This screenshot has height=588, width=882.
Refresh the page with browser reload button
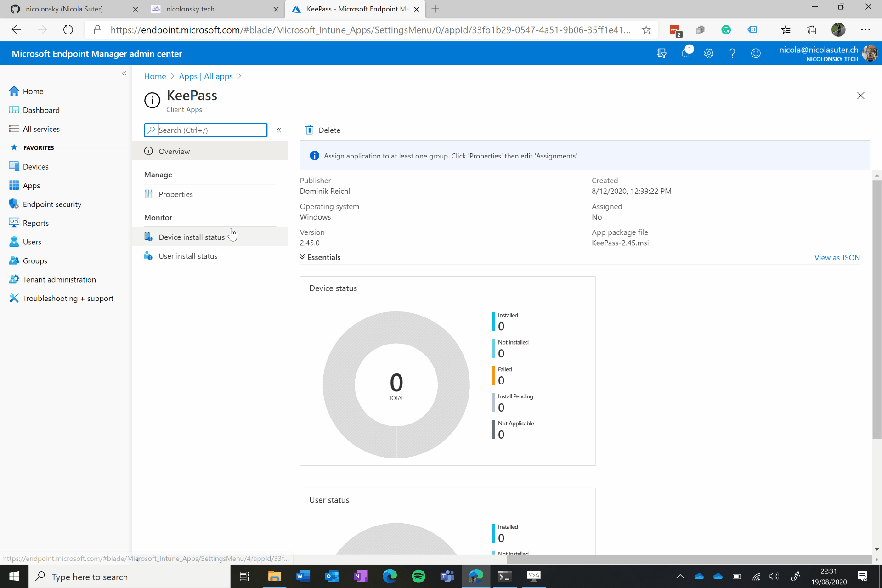pyautogui.click(x=68, y=30)
